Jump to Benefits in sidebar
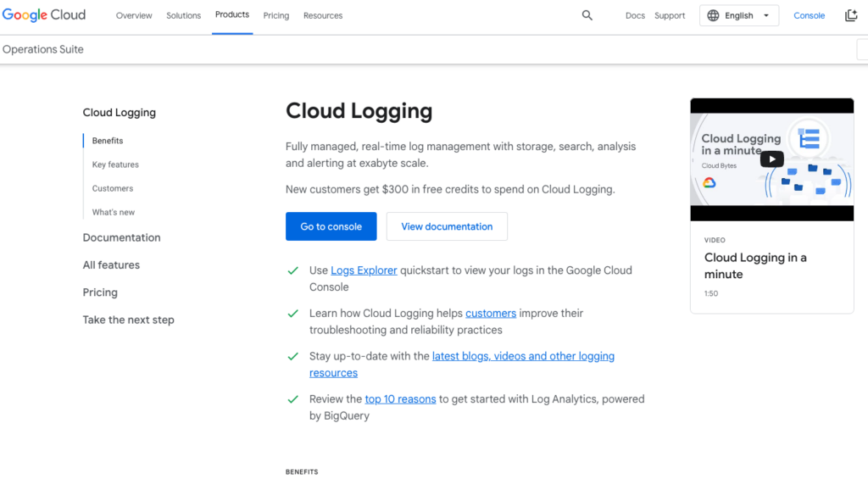The height and width of the screenshot is (479, 868). (x=108, y=141)
